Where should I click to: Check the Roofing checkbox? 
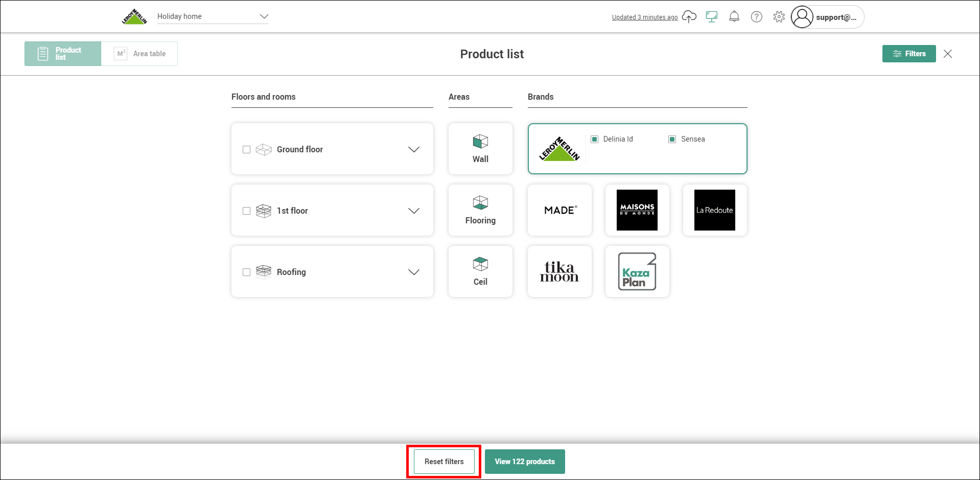[x=246, y=272]
